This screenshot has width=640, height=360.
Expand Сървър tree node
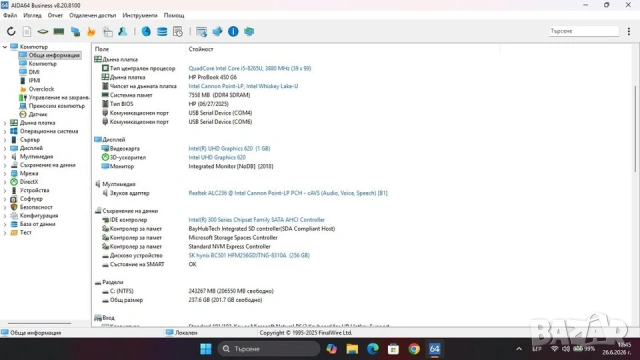pyautogui.click(x=5, y=140)
